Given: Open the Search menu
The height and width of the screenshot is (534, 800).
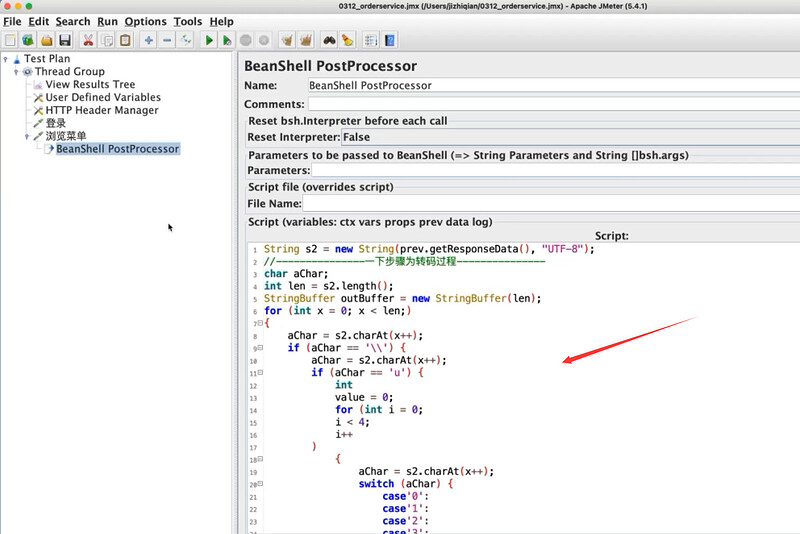Looking at the screenshot, I should (73, 21).
